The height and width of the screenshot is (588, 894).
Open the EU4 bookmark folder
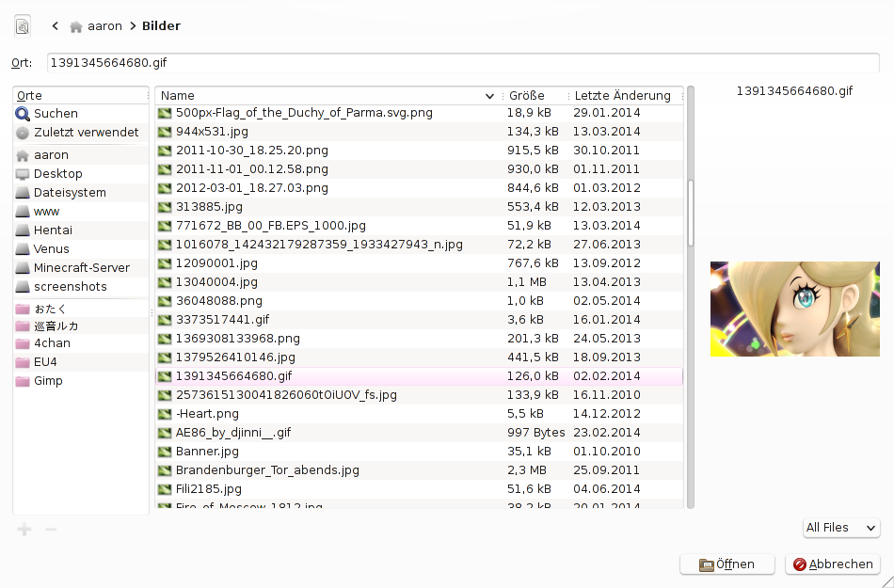coord(80,362)
